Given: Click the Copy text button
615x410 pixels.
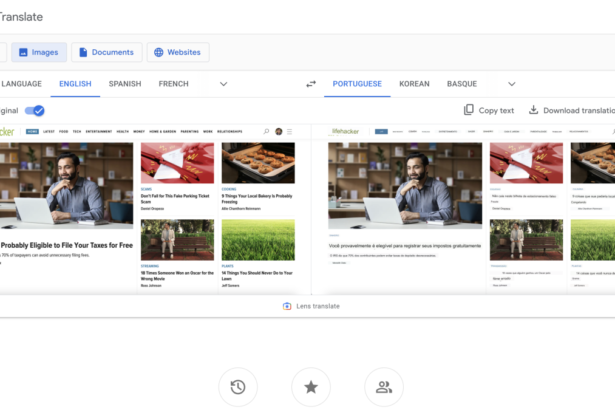Looking at the screenshot, I should (x=489, y=110).
